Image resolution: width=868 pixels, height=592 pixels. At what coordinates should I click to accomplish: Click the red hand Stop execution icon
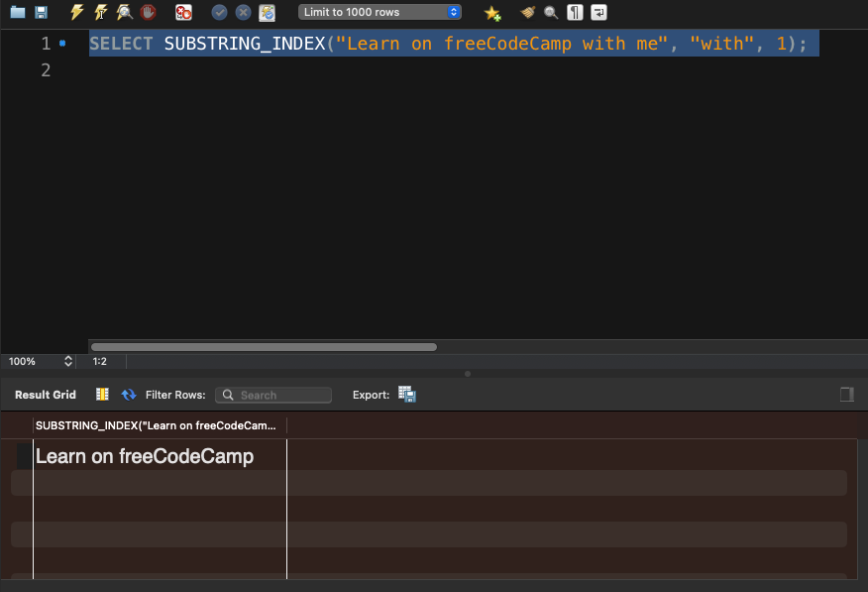click(x=148, y=13)
